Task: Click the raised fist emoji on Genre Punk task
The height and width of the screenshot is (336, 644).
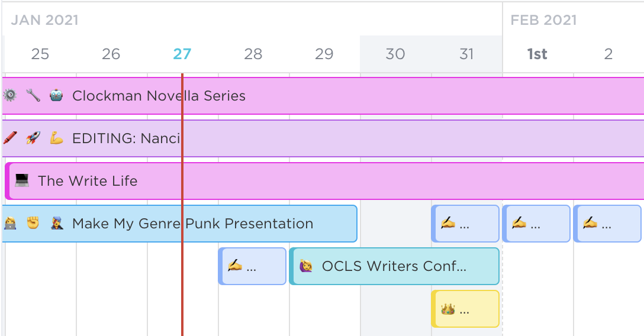Action: point(33,223)
